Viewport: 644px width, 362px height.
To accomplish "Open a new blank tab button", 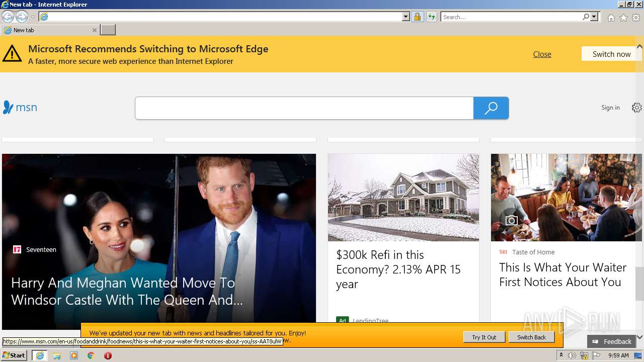I will (108, 30).
